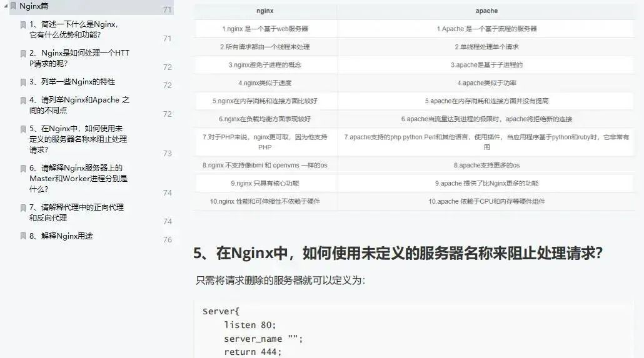Click code line return 444;

tap(253, 352)
